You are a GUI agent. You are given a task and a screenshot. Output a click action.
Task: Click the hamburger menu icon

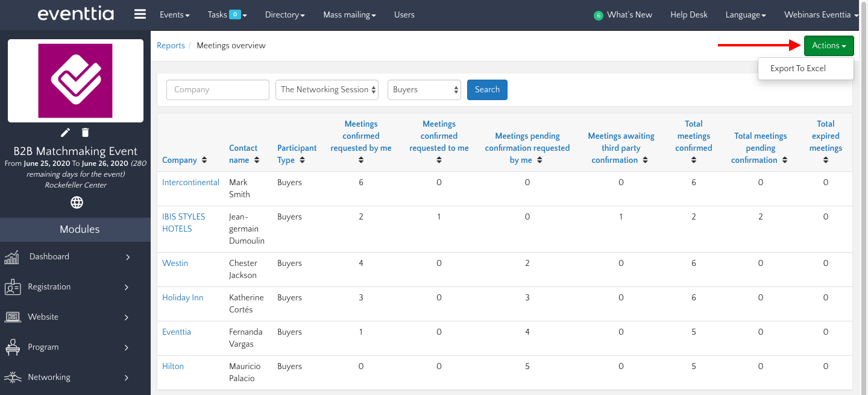(x=140, y=14)
